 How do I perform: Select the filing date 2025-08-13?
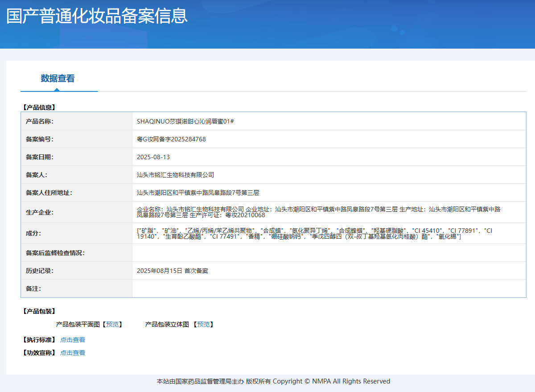(x=153, y=157)
